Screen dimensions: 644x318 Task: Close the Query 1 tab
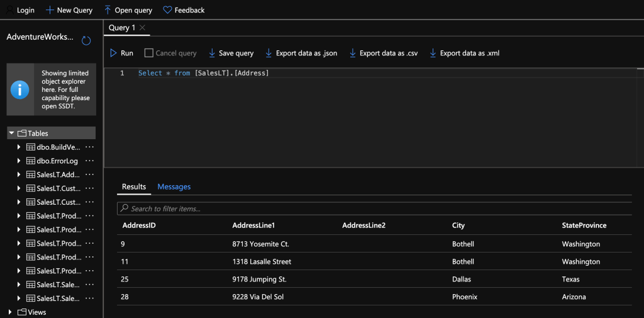tap(143, 28)
